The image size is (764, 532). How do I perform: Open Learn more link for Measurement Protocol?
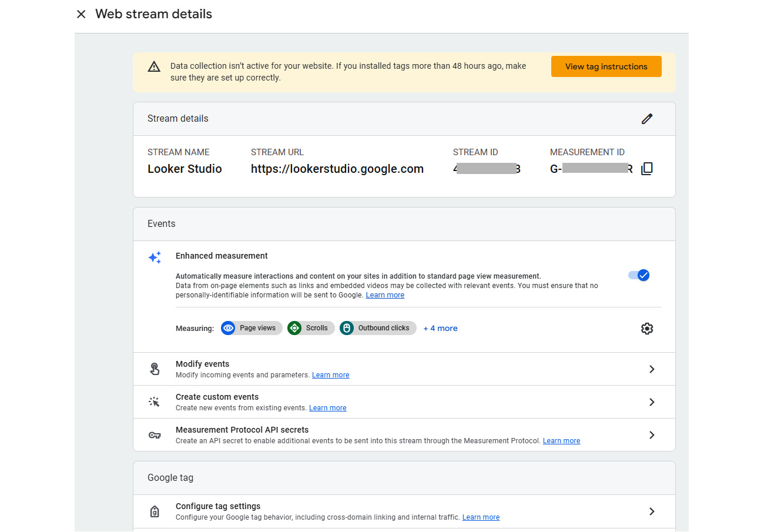coord(561,441)
